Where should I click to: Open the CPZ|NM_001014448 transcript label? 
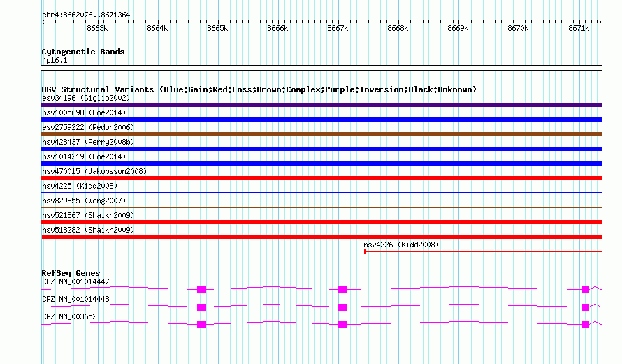point(75,299)
